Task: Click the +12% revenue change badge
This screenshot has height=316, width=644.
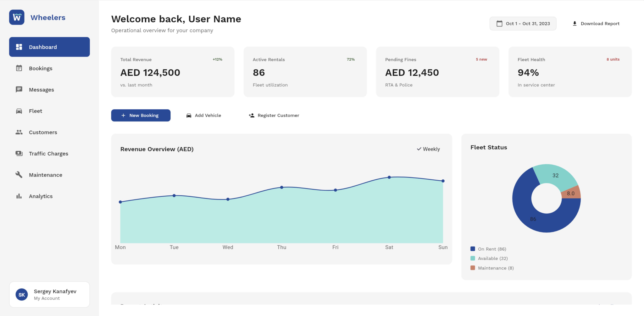Action: [217, 59]
